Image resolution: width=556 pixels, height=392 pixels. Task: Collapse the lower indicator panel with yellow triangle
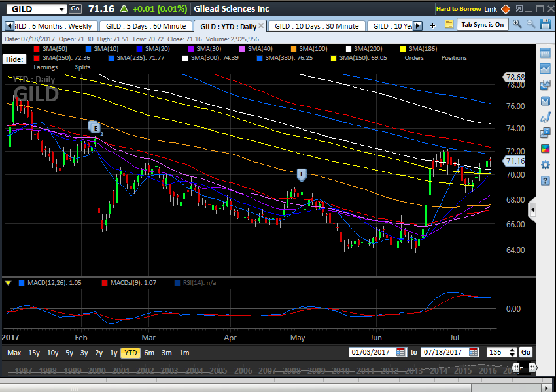pos(8,283)
